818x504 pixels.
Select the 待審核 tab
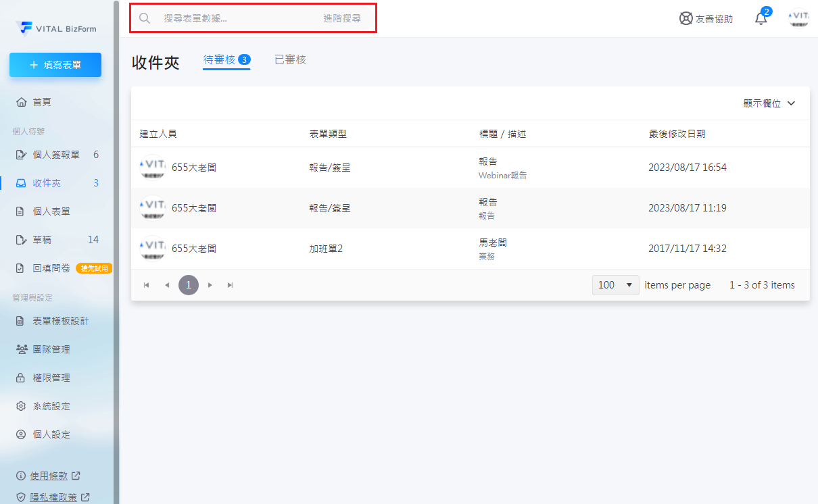click(x=220, y=59)
